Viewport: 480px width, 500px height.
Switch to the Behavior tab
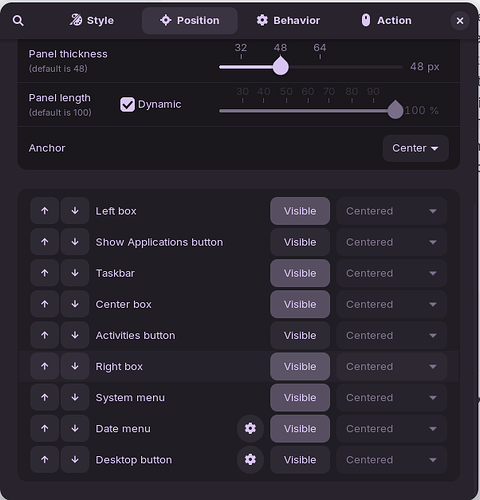pos(288,21)
